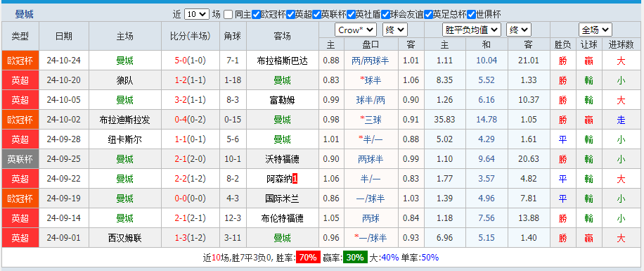The height and width of the screenshot is (271, 644).
Task: Click the 7-1 corner count cell
Action: pos(233,61)
